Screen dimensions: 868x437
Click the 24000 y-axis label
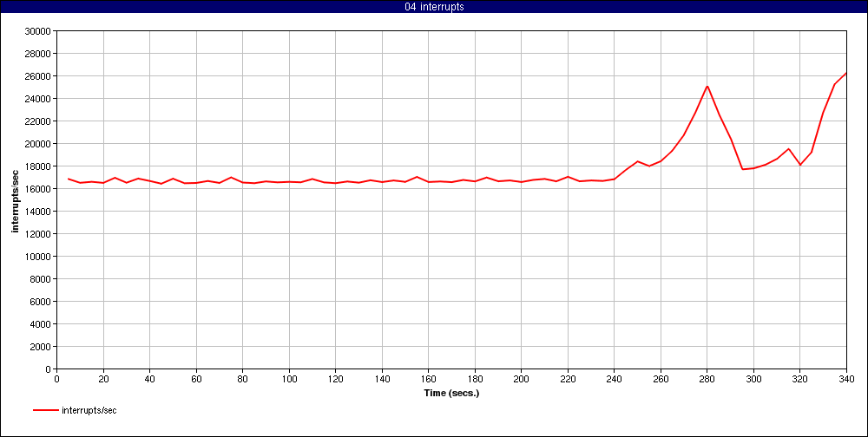point(38,99)
